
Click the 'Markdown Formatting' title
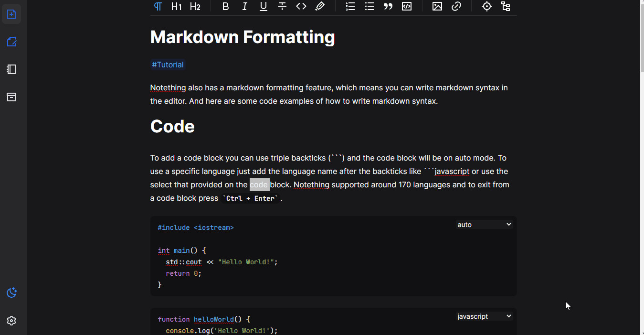tap(243, 37)
